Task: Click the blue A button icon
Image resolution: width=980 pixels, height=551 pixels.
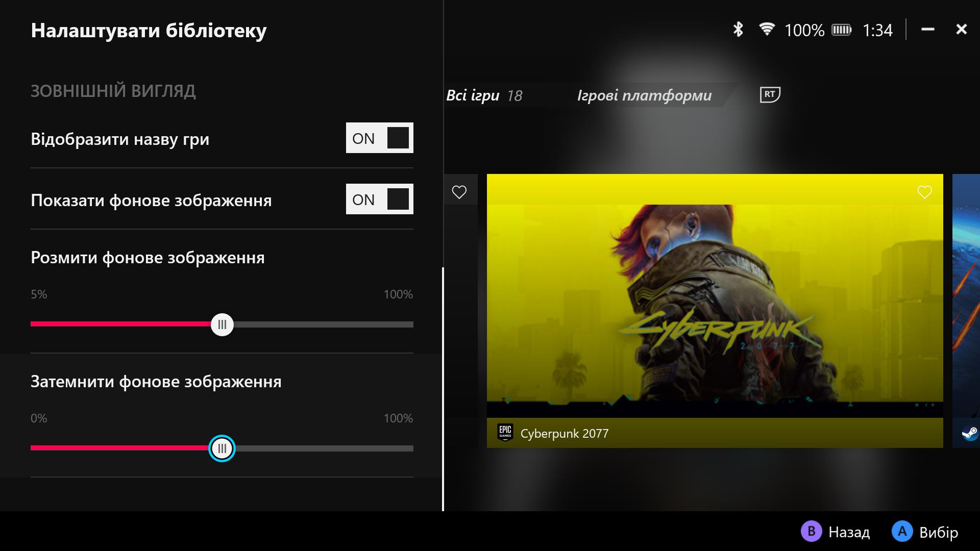Action: pos(902,531)
